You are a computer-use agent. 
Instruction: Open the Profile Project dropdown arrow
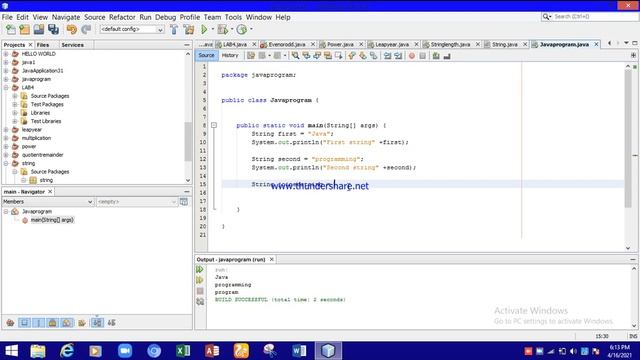[x=251, y=29]
